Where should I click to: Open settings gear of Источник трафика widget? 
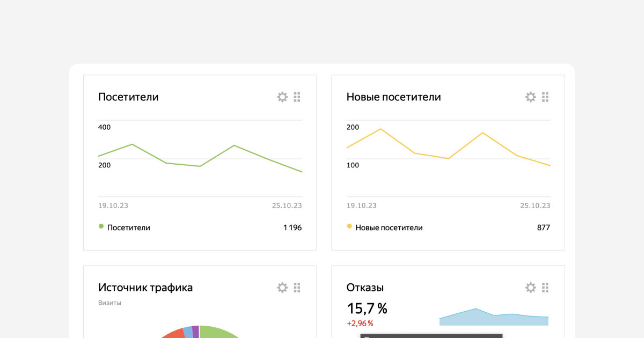tap(282, 288)
